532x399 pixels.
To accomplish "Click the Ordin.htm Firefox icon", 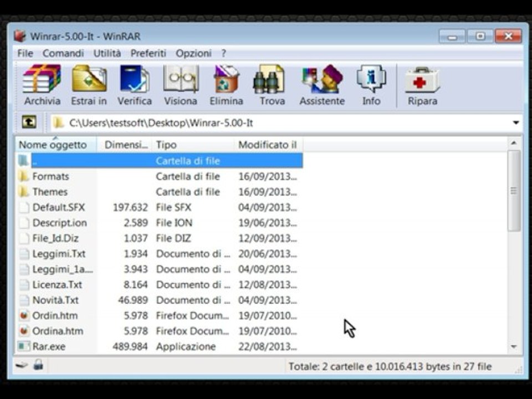I will (x=24, y=315).
